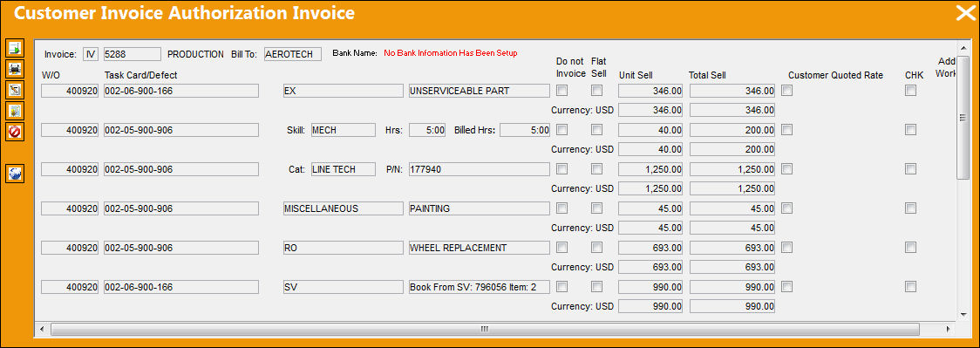Click the save document icon with green arrow
This screenshot has height=348, width=980.
[15, 47]
